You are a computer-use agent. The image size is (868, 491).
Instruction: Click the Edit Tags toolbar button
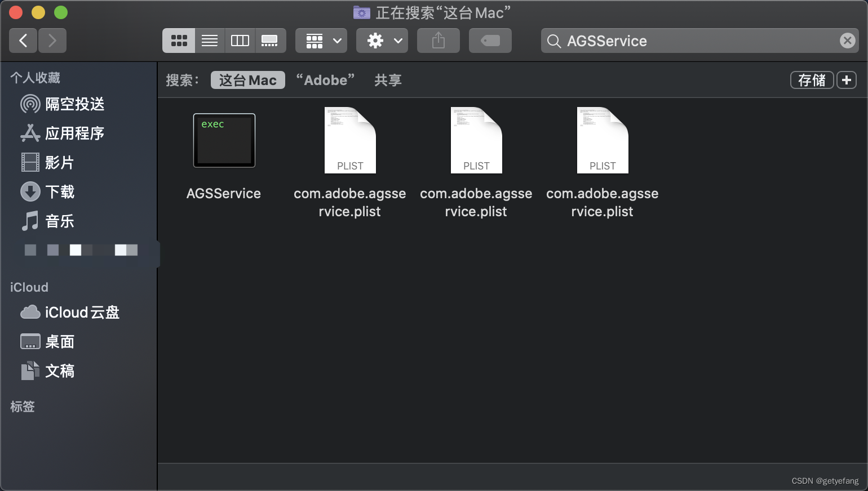490,41
